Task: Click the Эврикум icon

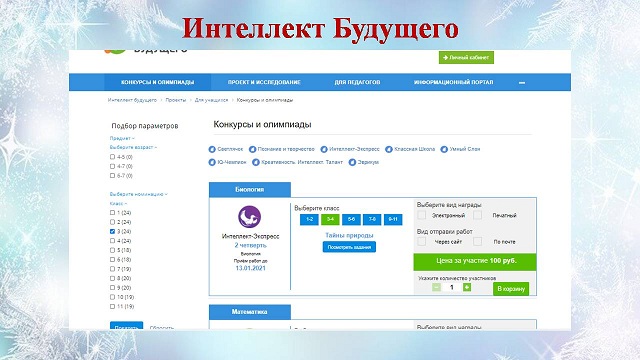Action: point(352,162)
